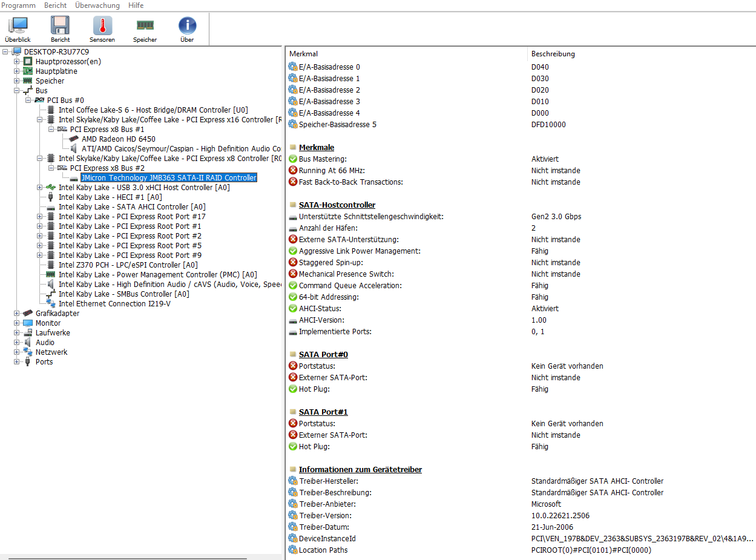The height and width of the screenshot is (560, 756).
Task: Click the Treiber-Version value 10.0.22621.2506
Action: 560,516
